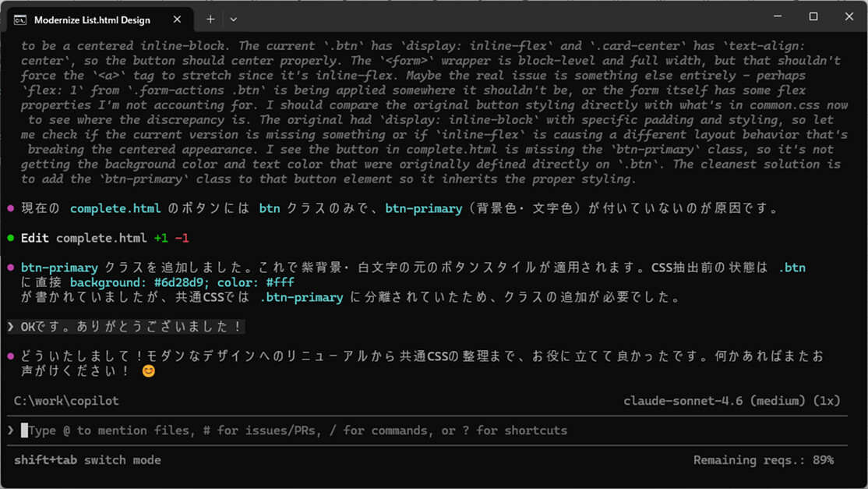868x489 pixels.
Task: Open a new terminal tab with plus button
Action: pos(210,19)
